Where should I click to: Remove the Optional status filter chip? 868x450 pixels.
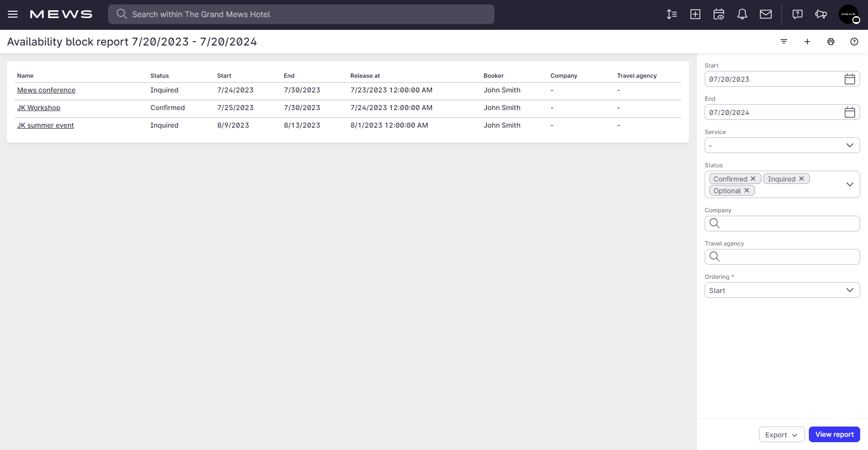tap(747, 190)
